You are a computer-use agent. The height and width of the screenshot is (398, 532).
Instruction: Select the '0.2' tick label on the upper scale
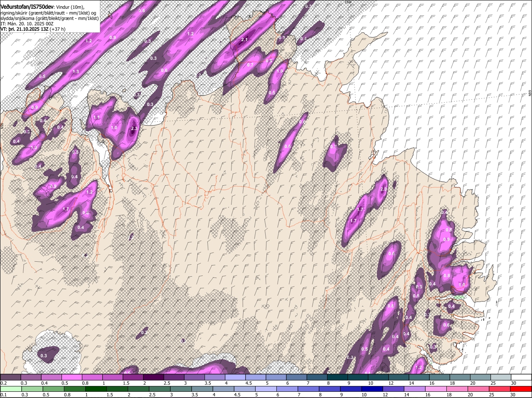pos(3,383)
